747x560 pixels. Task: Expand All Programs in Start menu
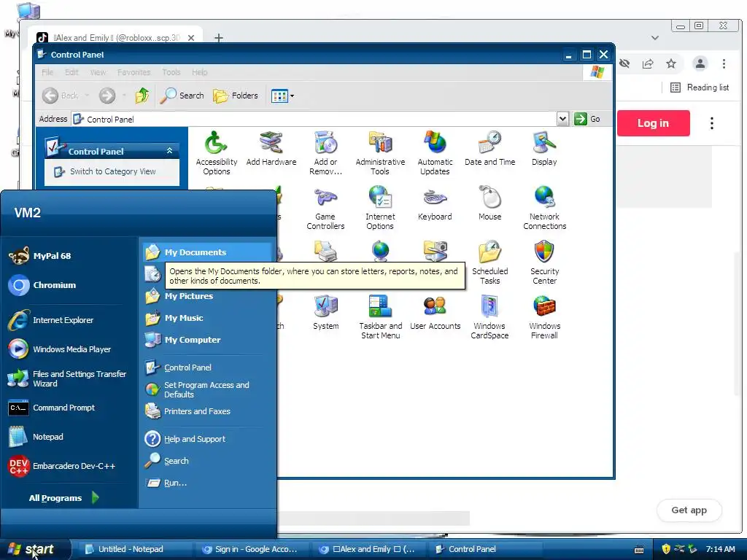point(64,497)
